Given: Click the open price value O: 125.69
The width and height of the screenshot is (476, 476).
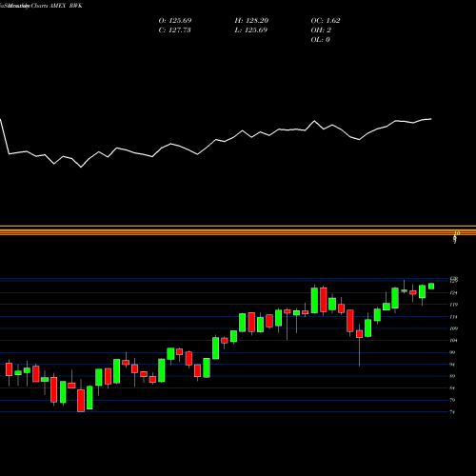Looking at the screenshot, I should 175,21.
